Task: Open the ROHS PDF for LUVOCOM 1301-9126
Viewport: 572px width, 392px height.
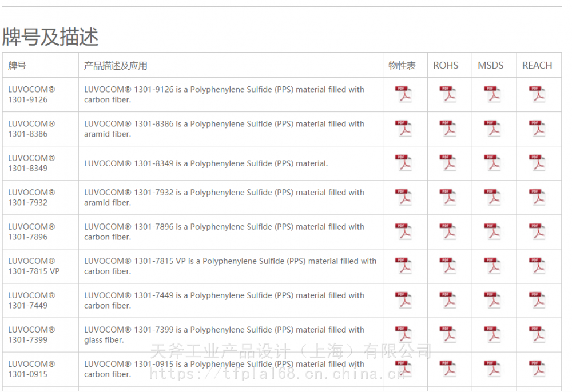Action: 448,94
